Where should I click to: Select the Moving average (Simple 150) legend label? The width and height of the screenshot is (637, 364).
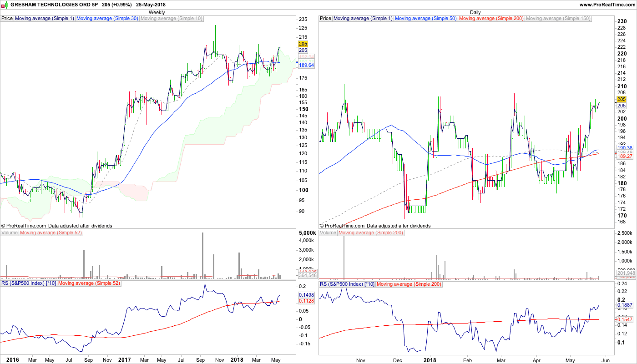(558, 19)
